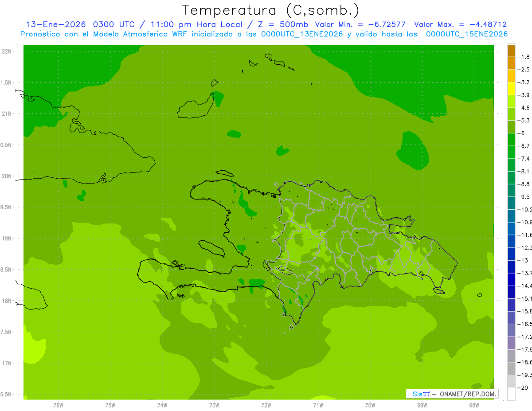Click the '70W' longitude label

pos(370,405)
